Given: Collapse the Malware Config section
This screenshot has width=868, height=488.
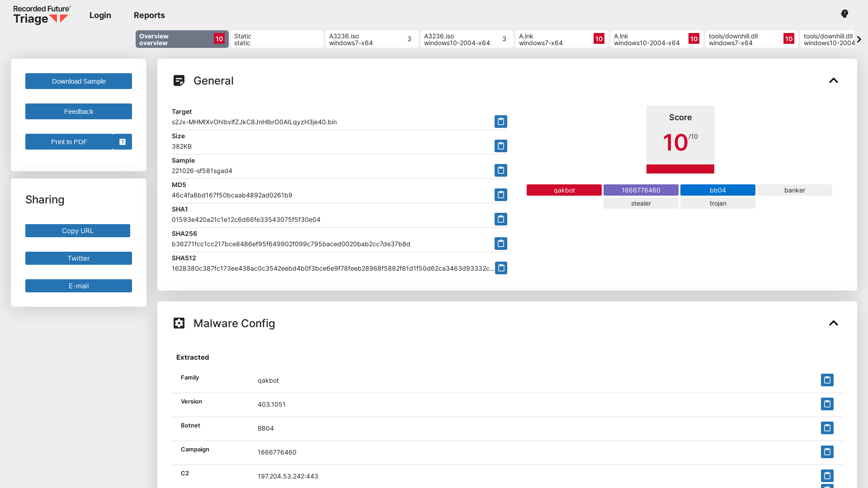Looking at the screenshot, I should (834, 323).
